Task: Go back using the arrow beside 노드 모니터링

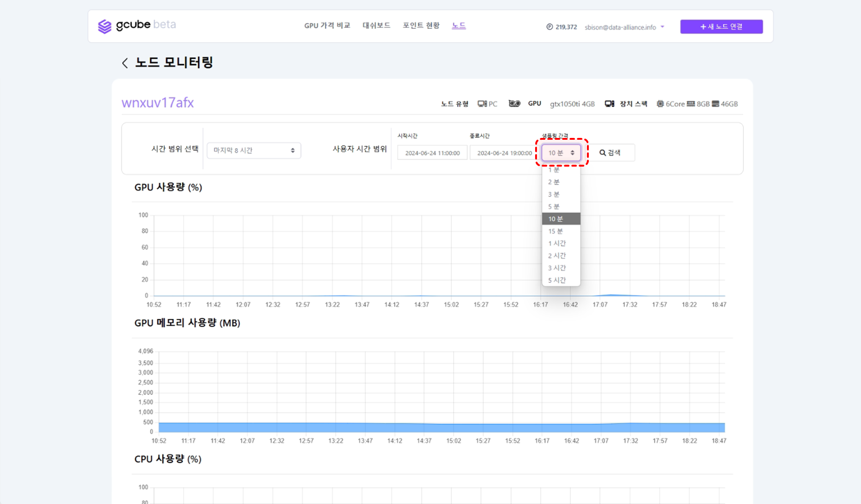Action: [x=125, y=63]
